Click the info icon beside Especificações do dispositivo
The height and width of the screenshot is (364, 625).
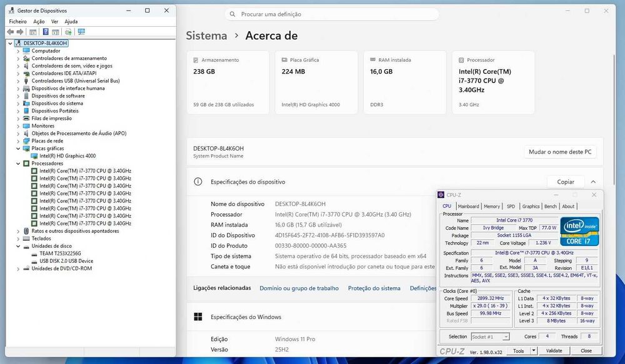197,182
